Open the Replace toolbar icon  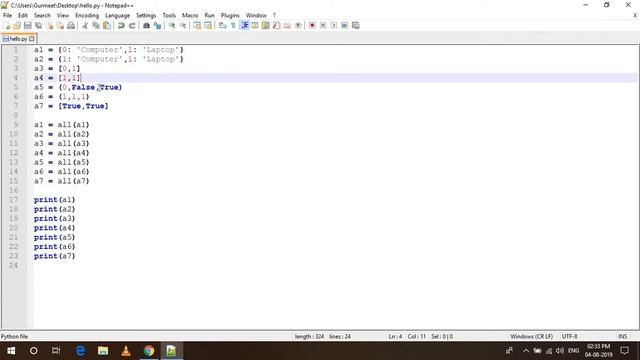tap(157, 25)
